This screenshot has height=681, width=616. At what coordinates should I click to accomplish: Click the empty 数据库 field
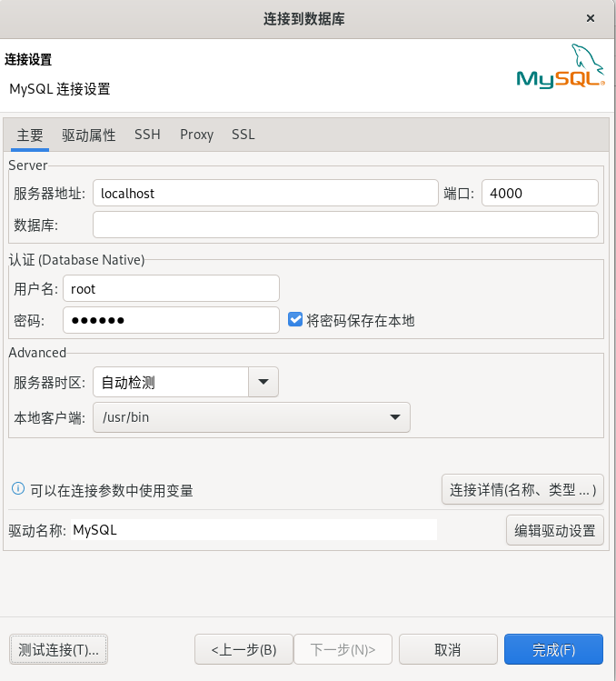[x=345, y=225]
